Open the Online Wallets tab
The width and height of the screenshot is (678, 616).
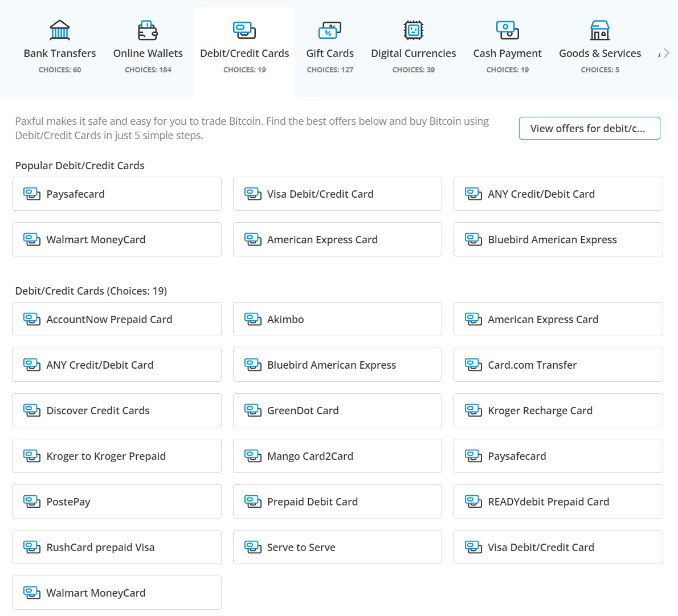pyautogui.click(x=148, y=53)
